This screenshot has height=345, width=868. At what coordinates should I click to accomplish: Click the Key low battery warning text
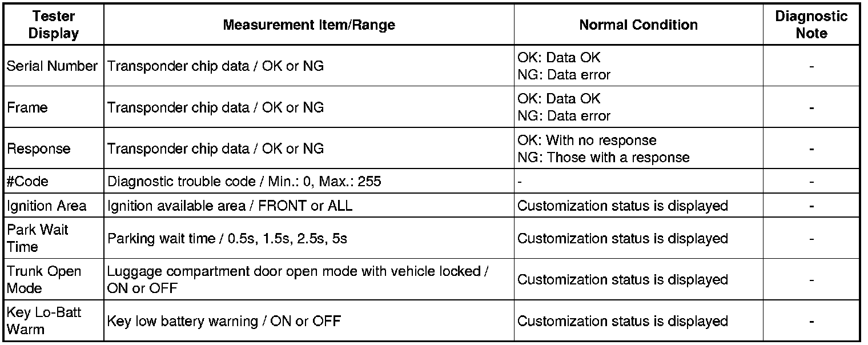[224, 321]
